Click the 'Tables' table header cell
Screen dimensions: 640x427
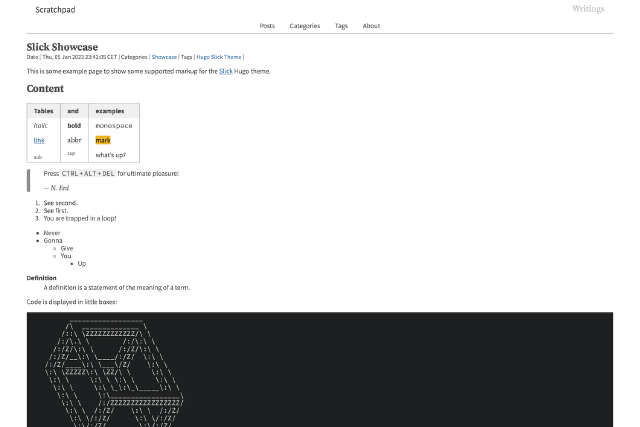[x=44, y=111]
